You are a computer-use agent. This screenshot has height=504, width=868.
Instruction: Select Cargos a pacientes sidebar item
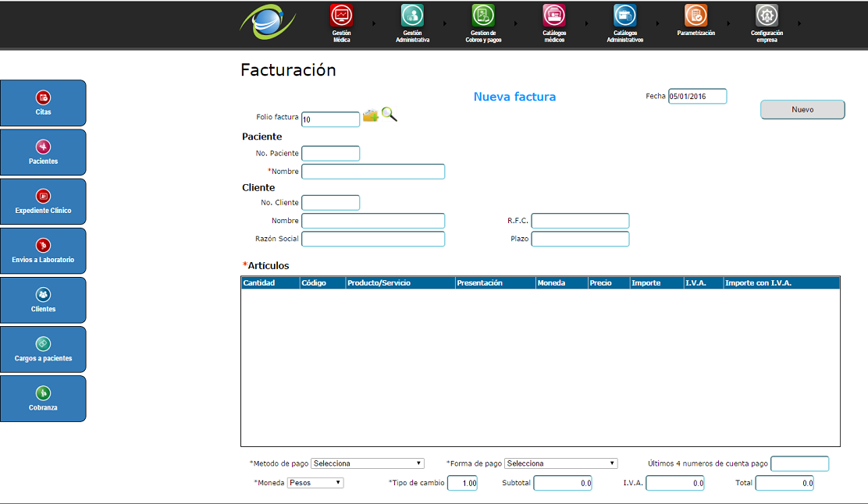coord(43,350)
